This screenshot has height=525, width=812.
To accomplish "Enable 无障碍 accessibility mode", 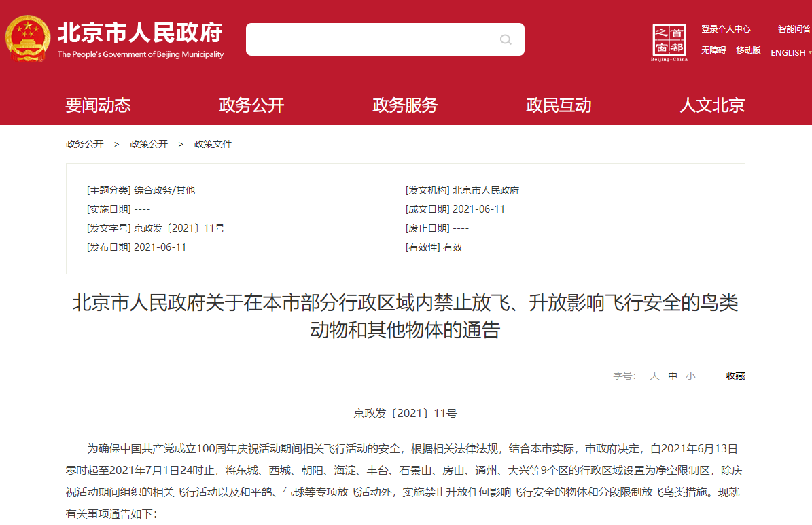I will [x=713, y=50].
